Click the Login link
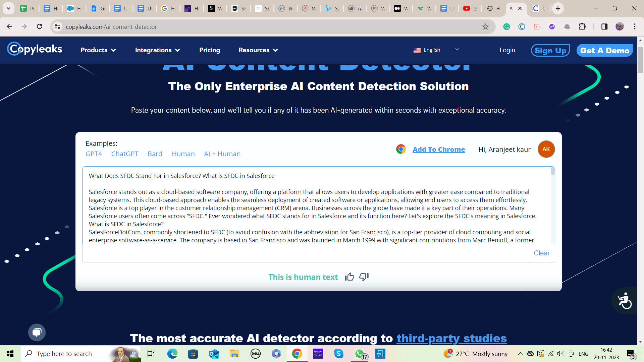Image resolution: width=644 pixels, height=362 pixels. pos(507,50)
